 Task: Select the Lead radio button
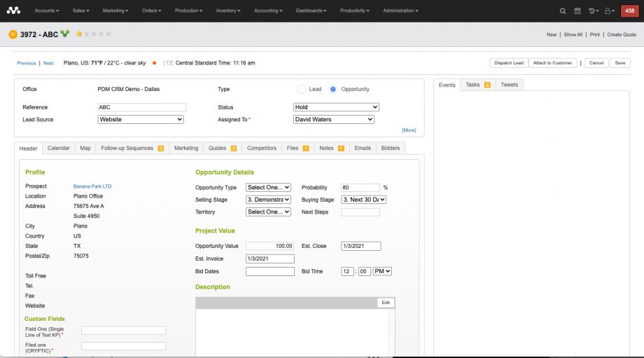click(x=301, y=90)
